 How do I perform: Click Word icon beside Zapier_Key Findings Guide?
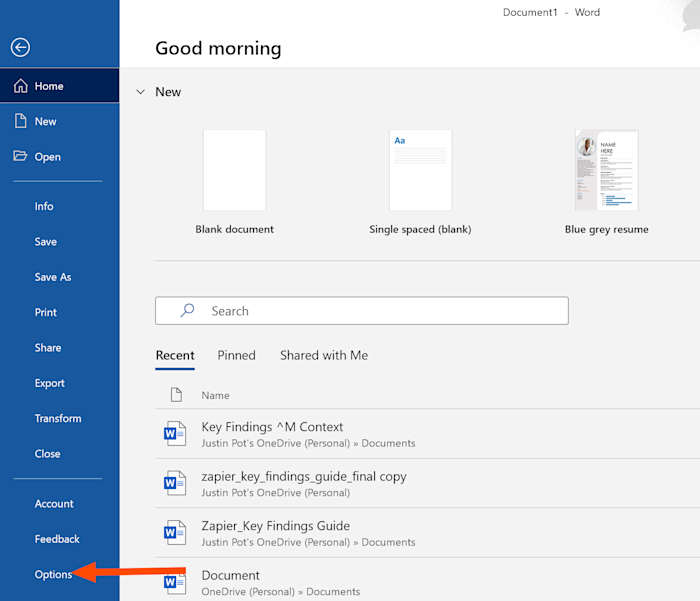point(175,533)
